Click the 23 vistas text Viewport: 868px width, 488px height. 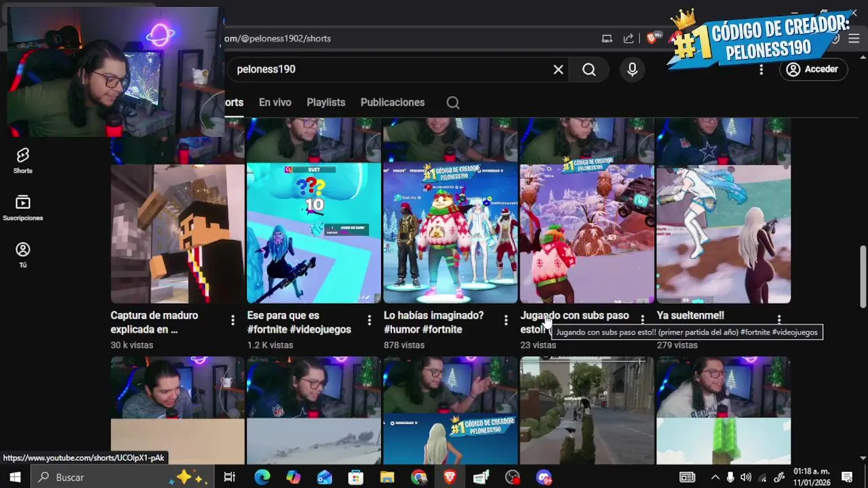(538, 345)
